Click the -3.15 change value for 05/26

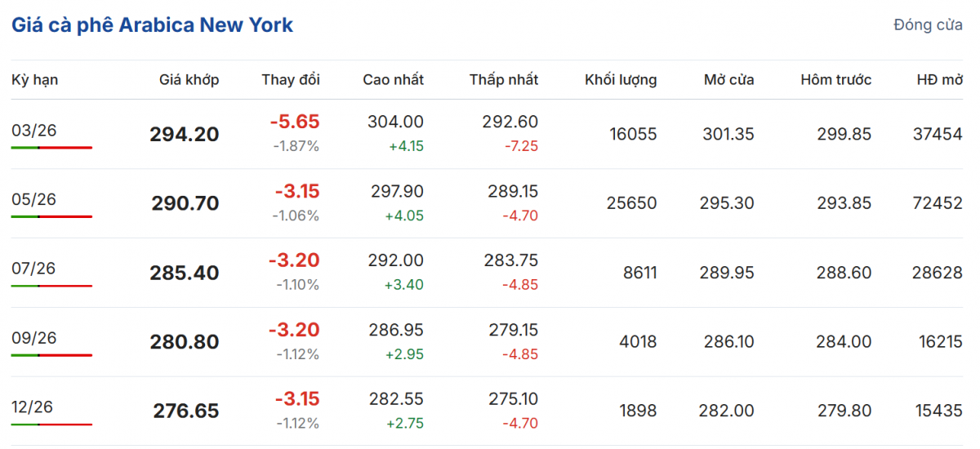pyautogui.click(x=296, y=192)
